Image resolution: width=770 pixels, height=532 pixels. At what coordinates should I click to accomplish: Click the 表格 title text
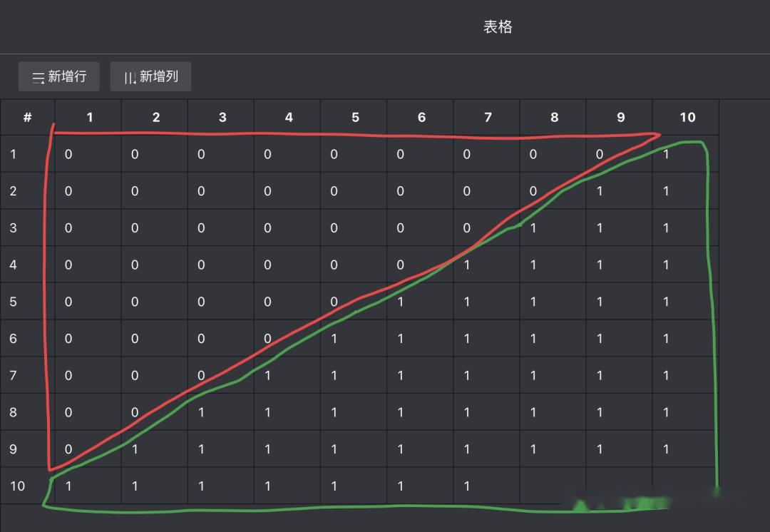(x=498, y=27)
